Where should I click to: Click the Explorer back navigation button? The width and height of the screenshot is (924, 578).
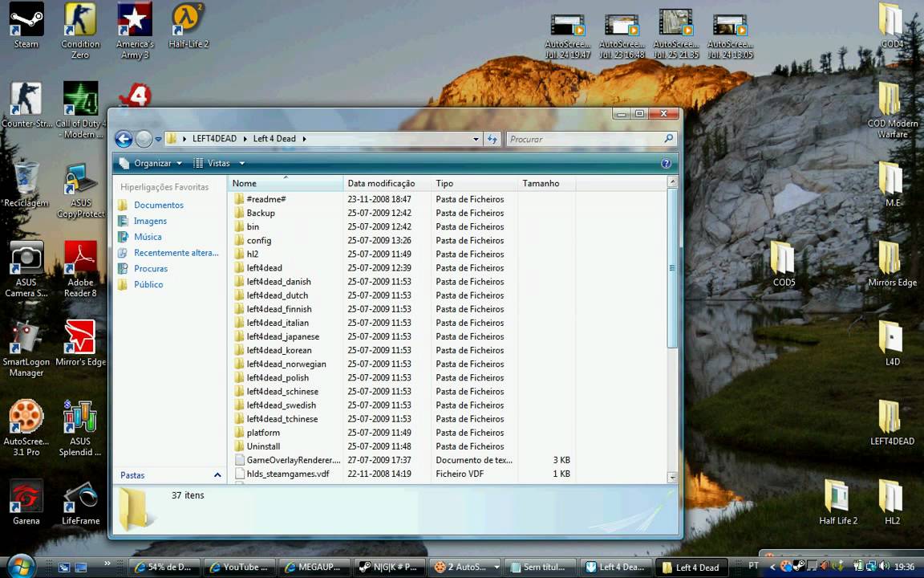tap(124, 139)
